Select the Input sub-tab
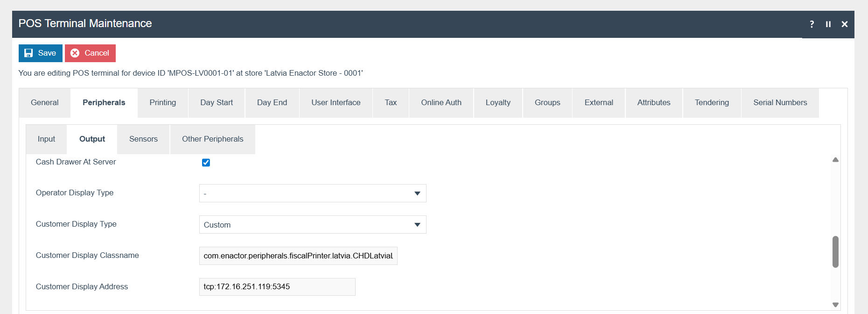This screenshot has width=868, height=314. 46,139
